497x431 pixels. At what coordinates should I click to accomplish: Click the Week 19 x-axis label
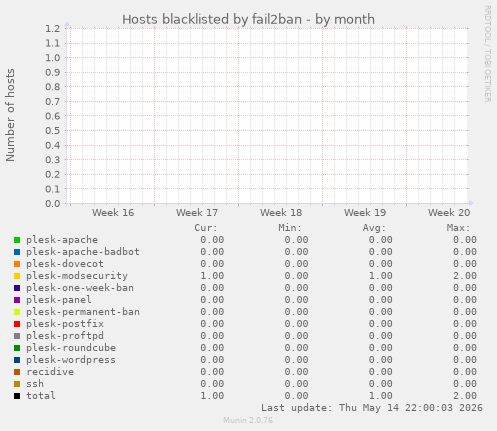(365, 213)
